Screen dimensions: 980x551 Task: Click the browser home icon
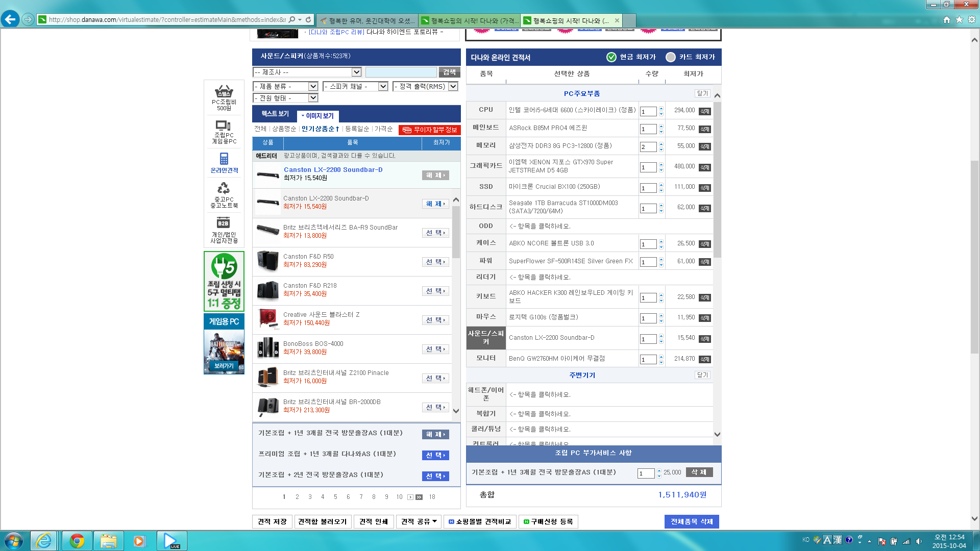tap(947, 19)
